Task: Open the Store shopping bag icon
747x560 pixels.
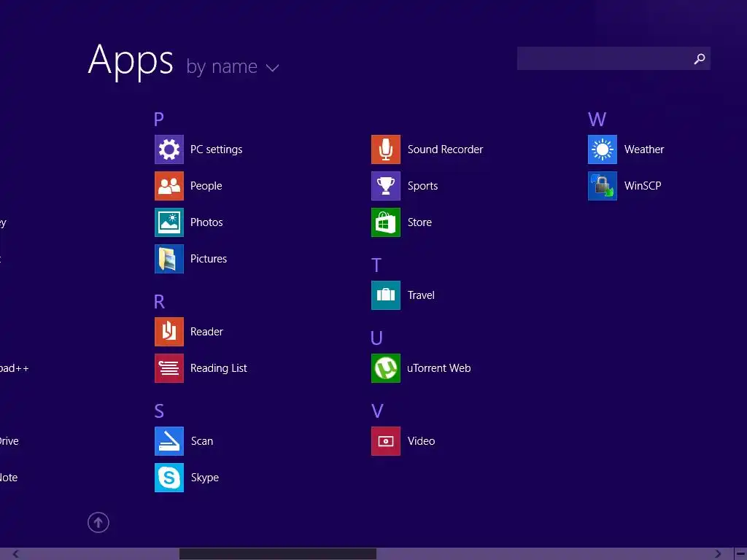Action: click(385, 222)
